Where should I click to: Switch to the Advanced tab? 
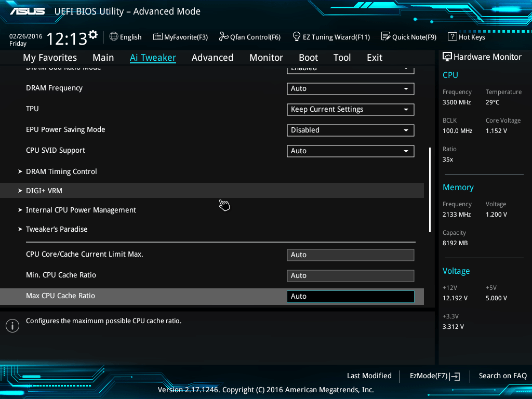point(212,58)
